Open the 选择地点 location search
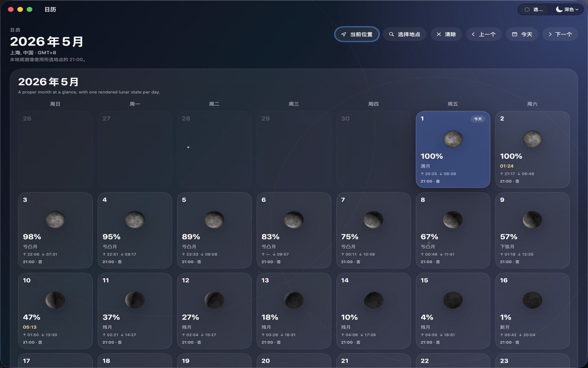 [405, 34]
